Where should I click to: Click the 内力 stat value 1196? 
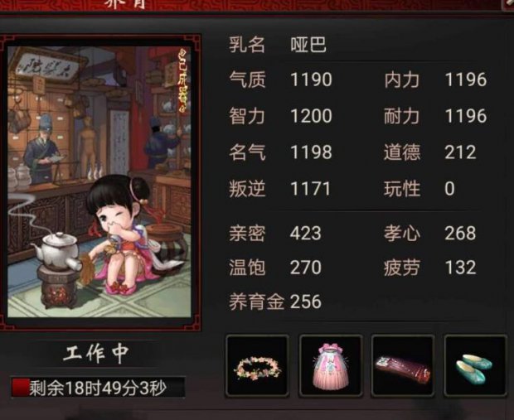click(466, 80)
